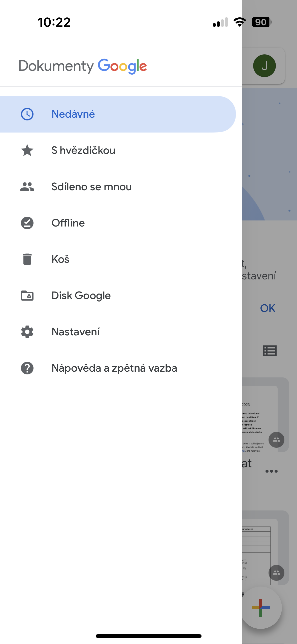
Task: Open Nastavení settings
Action: [x=76, y=332]
